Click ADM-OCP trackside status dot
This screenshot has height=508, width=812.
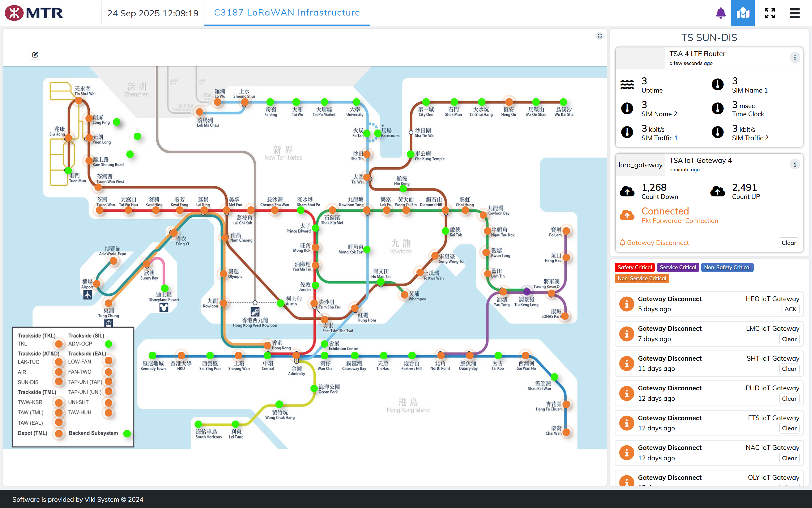point(108,344)
